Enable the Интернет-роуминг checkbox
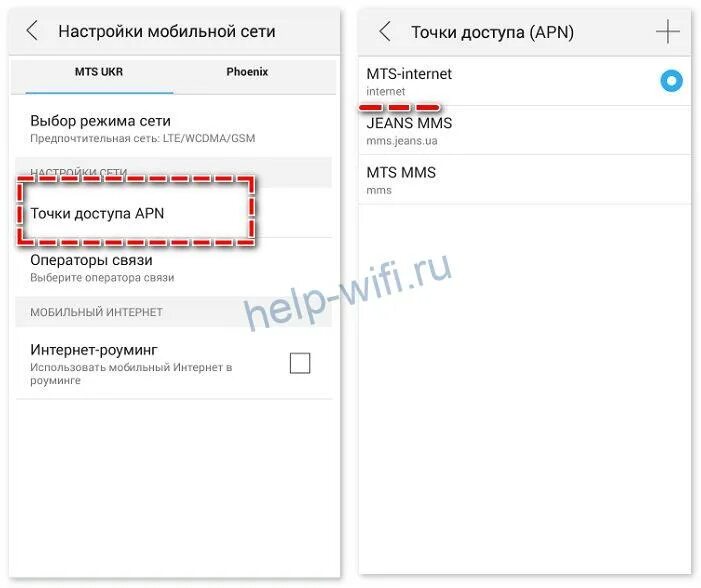 (x=300, y=363)
